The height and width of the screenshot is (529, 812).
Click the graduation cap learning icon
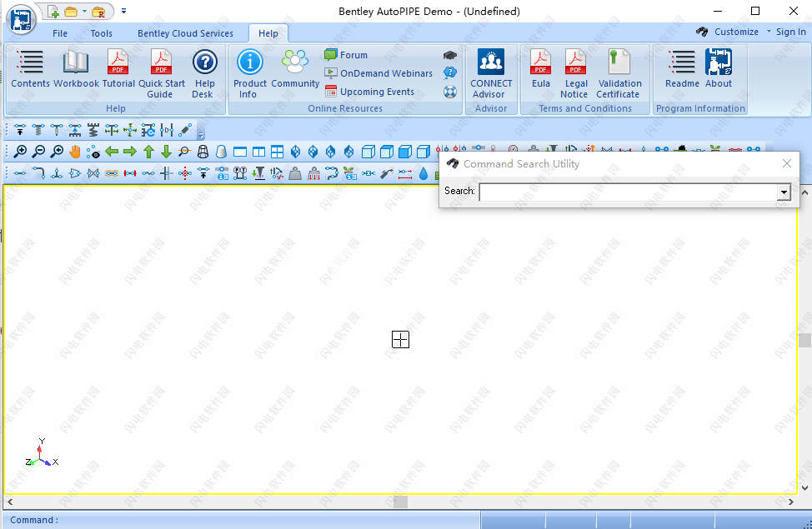tap(450, 55)
